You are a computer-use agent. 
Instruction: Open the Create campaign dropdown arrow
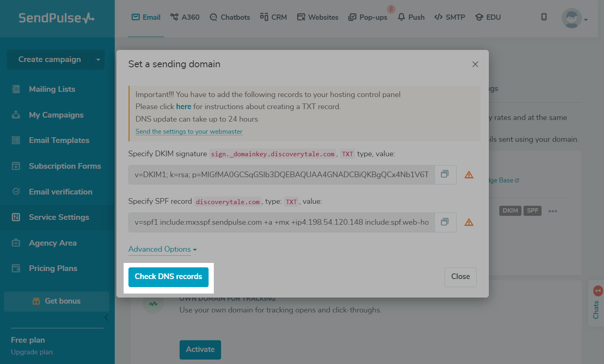click(x=98, y=60)
